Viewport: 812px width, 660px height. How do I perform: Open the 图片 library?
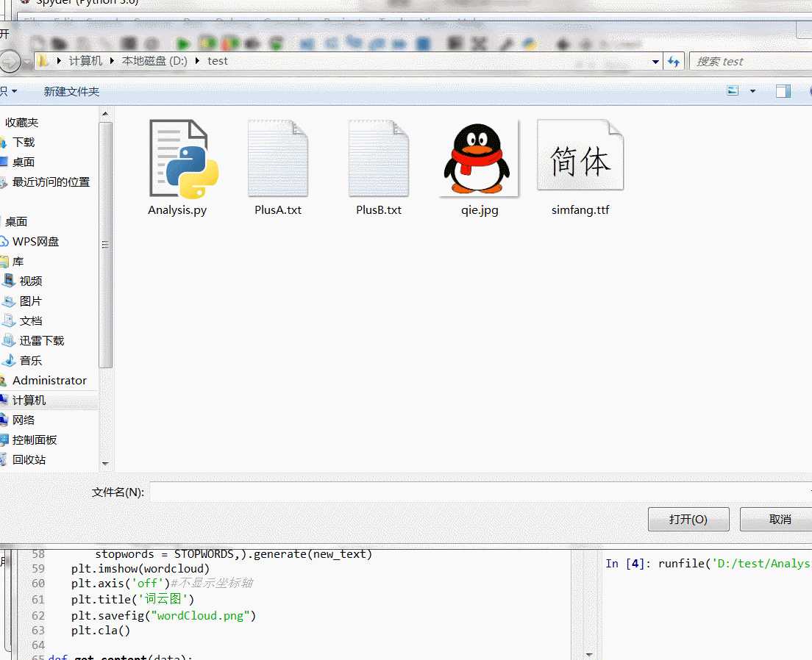coord(31,301)
